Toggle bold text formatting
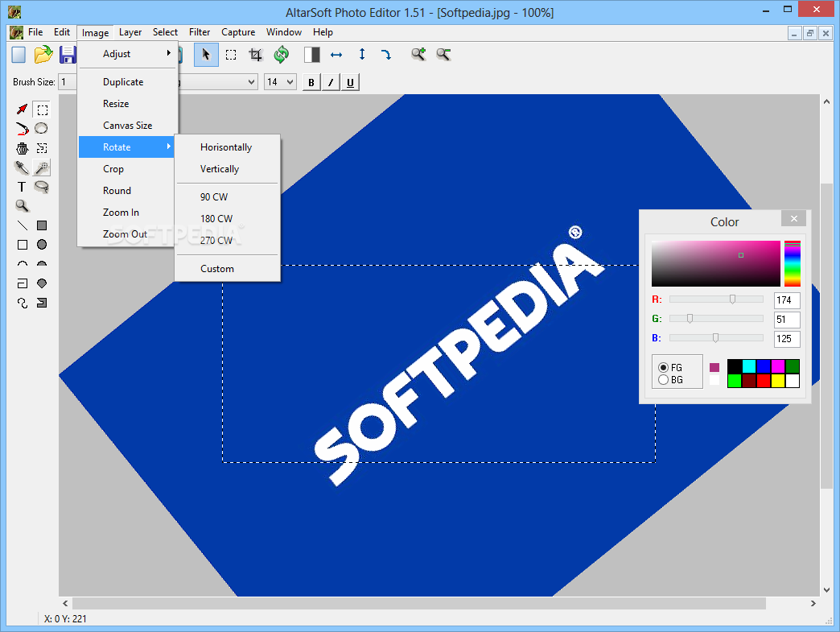 311,83
